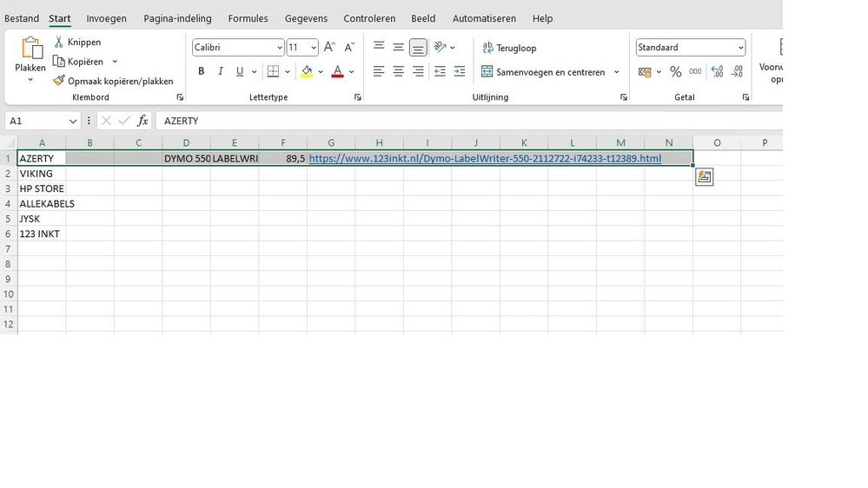Open text orientation options
The width and height of the screenshot is (868, 488).
click(441, 47)
